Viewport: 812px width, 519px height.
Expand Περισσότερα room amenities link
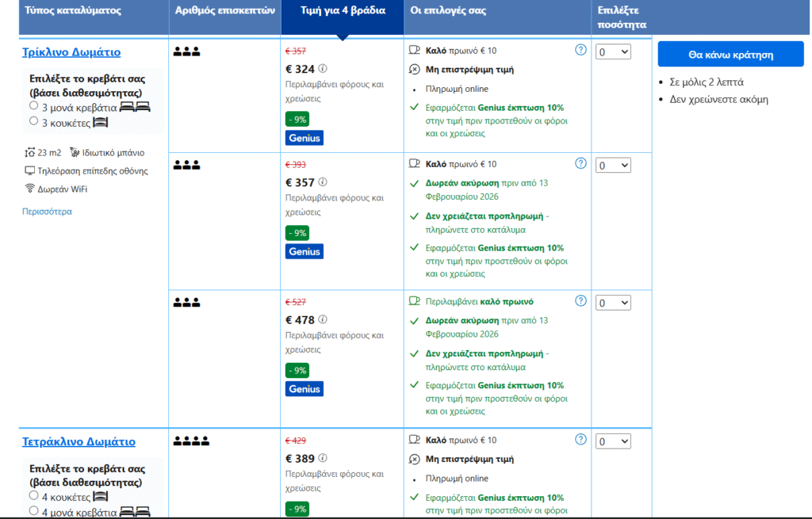pyautogui.click(x=48, y=212)
